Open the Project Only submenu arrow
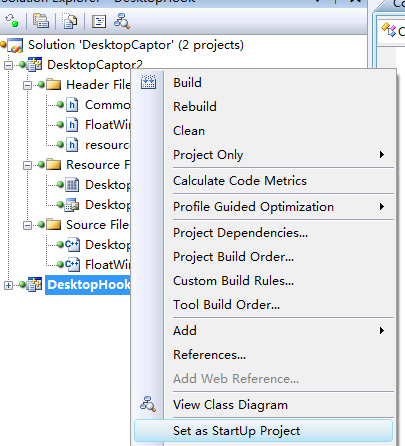 (382, 154)
